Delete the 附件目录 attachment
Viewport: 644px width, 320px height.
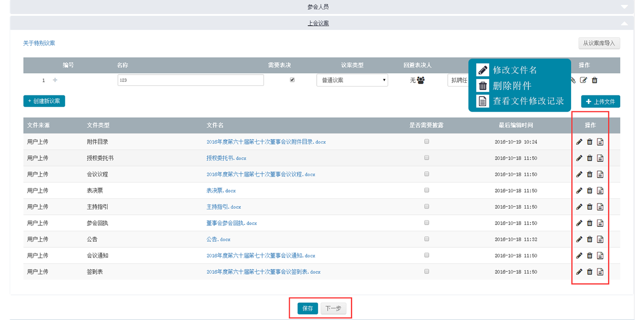coord(590,142)
